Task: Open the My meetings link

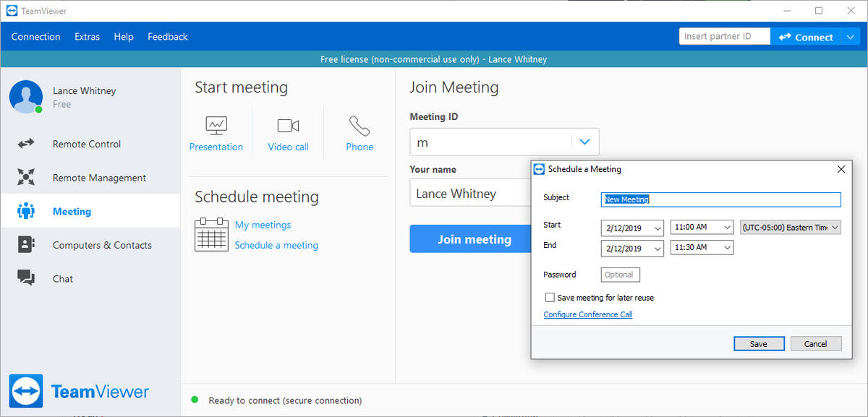Action: point(263,225)
